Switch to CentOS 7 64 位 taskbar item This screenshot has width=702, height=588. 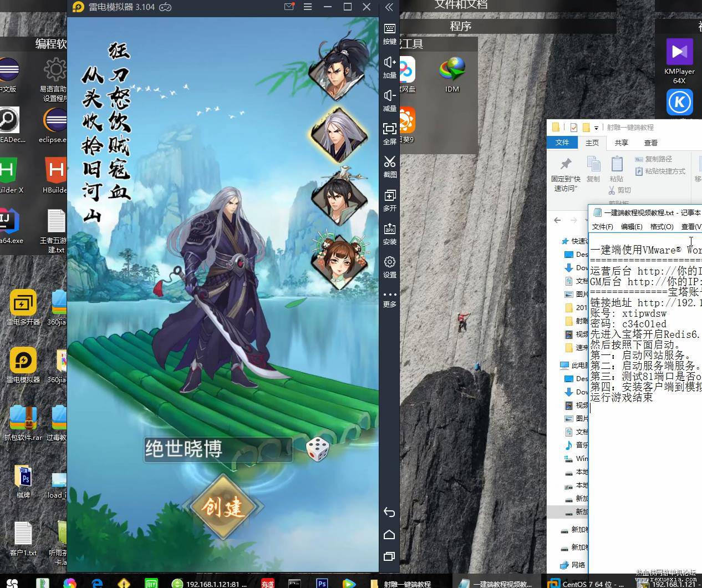pyautogui.click(x=586, y=584)
